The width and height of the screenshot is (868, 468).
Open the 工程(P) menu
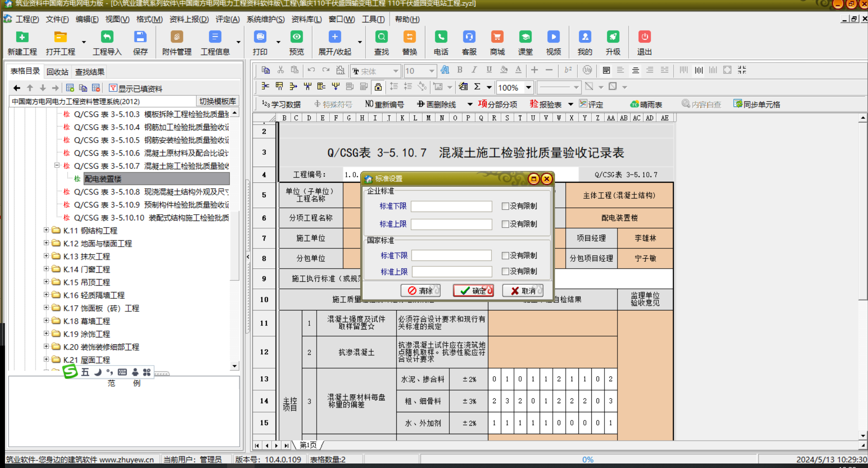27,19
